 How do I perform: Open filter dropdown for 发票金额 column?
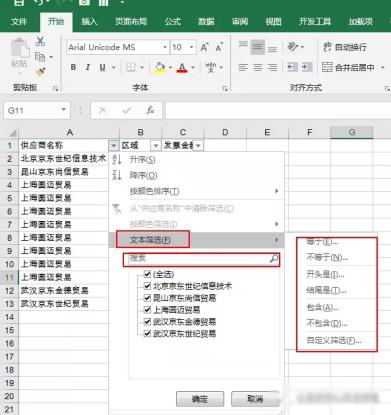point(198,145)
